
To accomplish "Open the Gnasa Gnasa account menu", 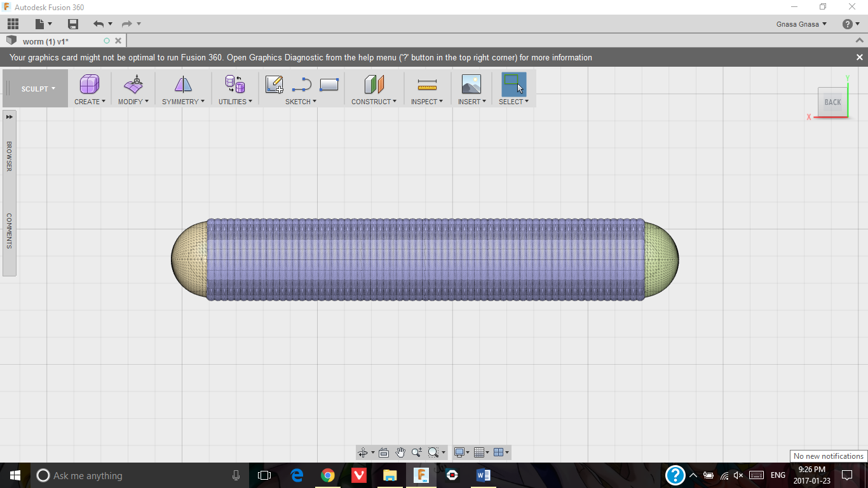I will coord(801,24).
